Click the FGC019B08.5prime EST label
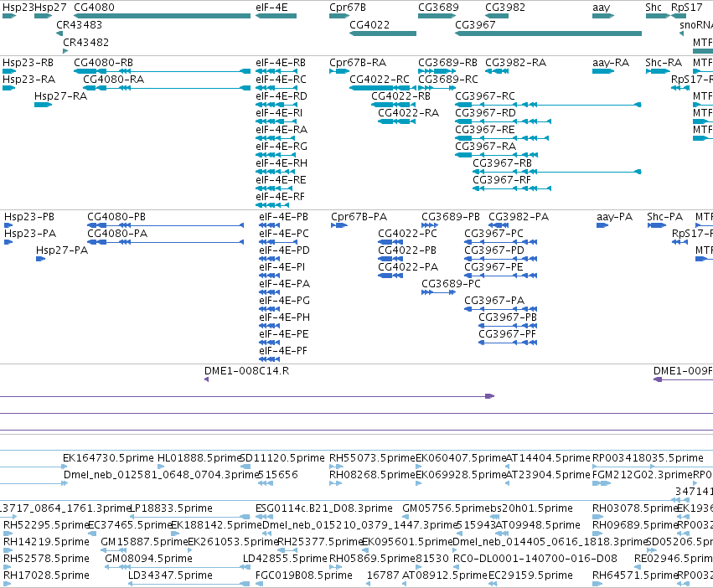 point(304,575)
